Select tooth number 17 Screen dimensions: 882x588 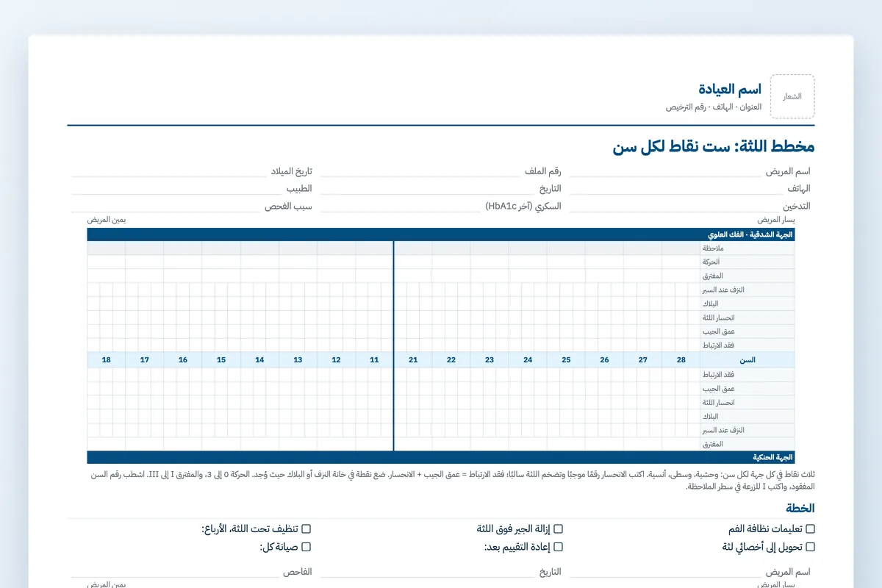tap(145, 360)
